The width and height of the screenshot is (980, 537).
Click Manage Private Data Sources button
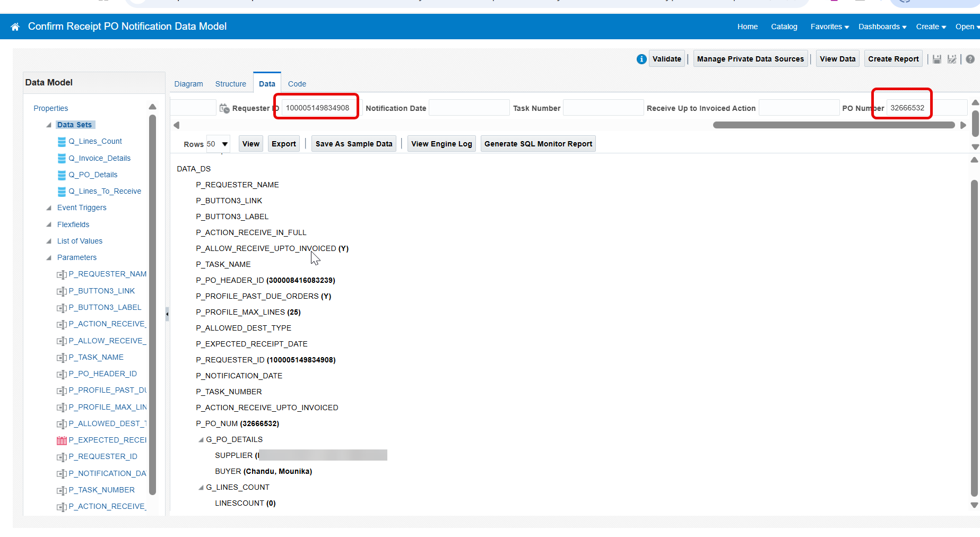coord(750,59)
